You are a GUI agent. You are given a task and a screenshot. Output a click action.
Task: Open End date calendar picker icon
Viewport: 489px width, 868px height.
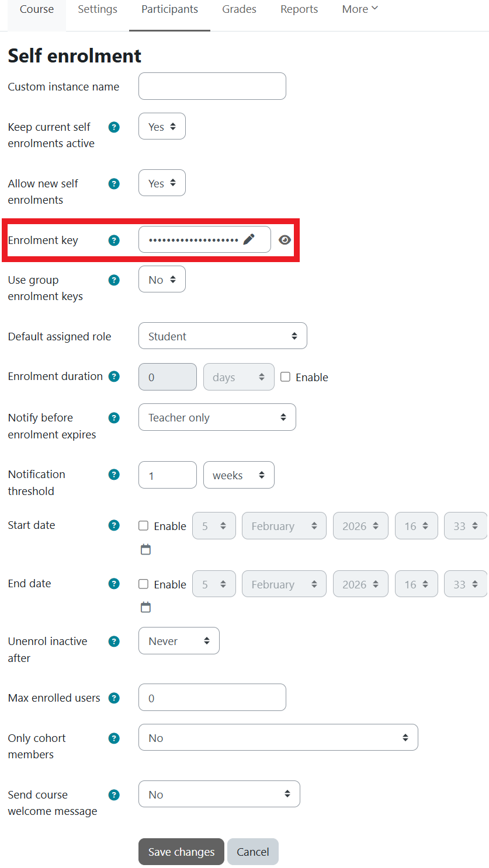[145, 608]
